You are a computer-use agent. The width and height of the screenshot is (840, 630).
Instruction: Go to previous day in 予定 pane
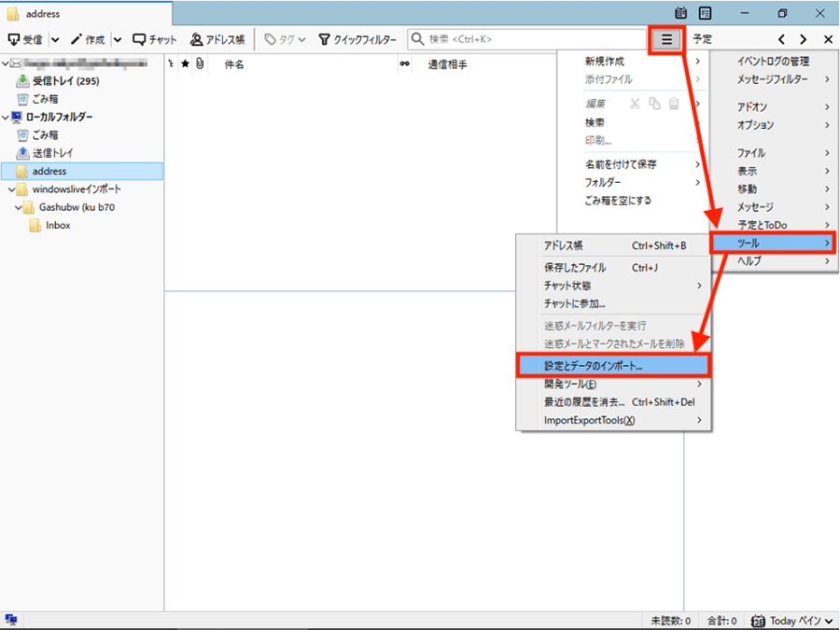tap(781, 39)
